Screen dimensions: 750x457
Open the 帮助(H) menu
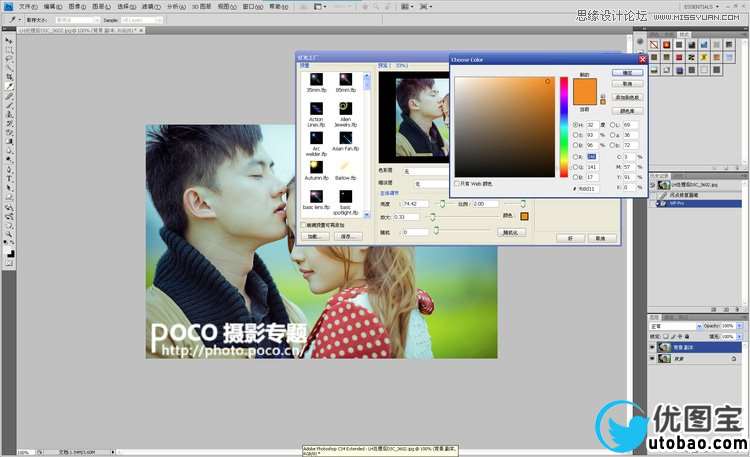pyautogui.click(x=278, y=7)
